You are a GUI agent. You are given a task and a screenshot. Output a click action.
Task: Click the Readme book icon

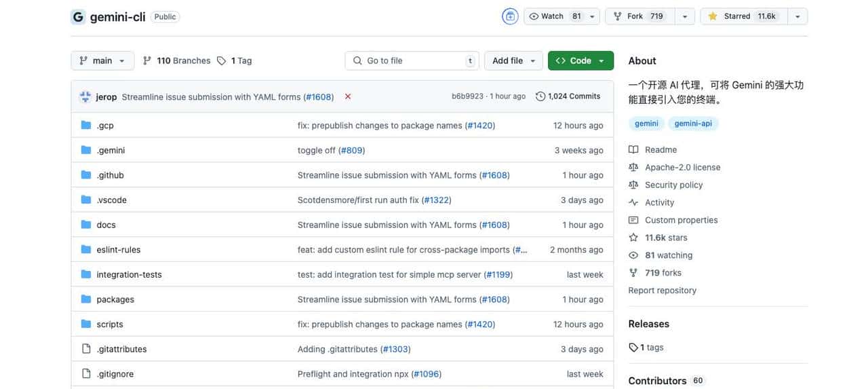[x=633, y=149]
